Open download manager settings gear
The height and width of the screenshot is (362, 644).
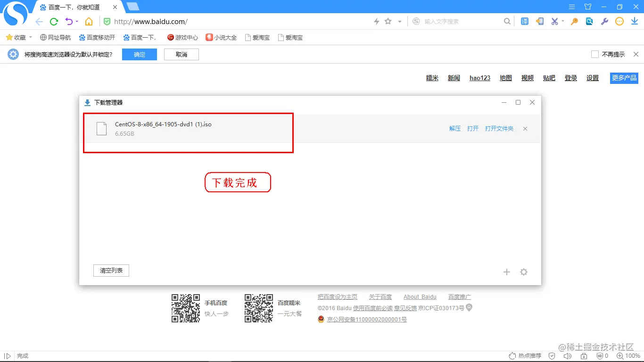pos(524,272)
